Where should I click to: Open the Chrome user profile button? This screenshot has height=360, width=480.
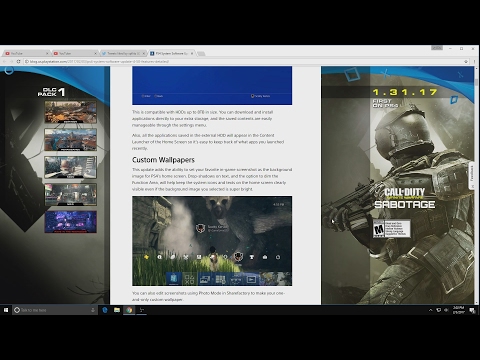pyautogui.click(x=437, y=48)
